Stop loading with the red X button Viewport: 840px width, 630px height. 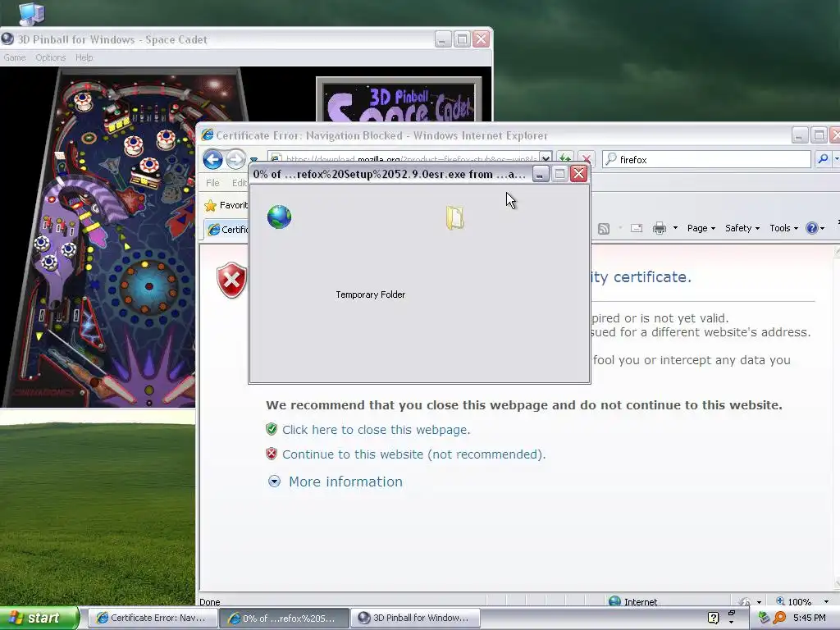tap(586, 159)
